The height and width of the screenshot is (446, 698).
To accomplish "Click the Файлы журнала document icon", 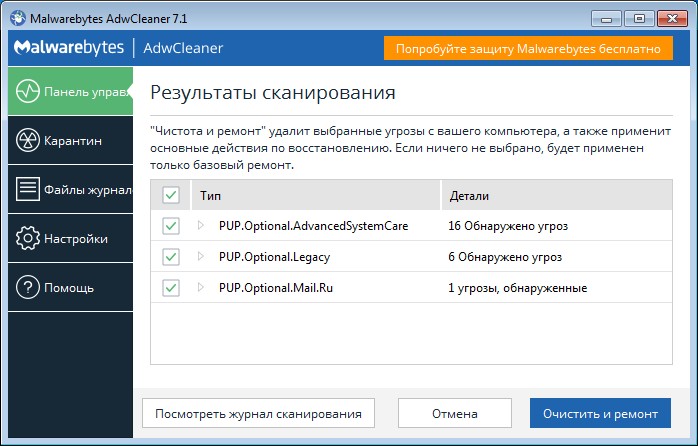I will pyautogui.click(x=28, y=189).
